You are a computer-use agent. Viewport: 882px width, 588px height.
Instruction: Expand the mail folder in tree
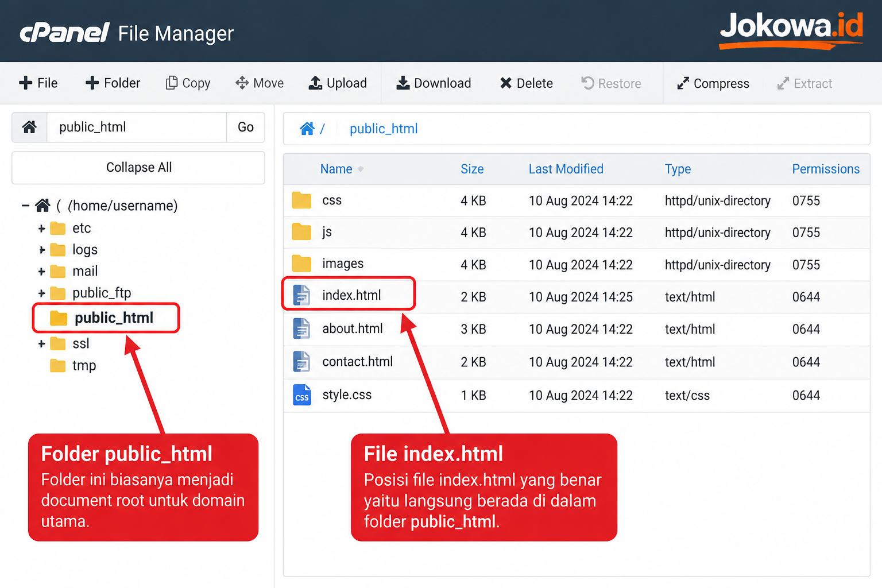[x=41, y=272]
